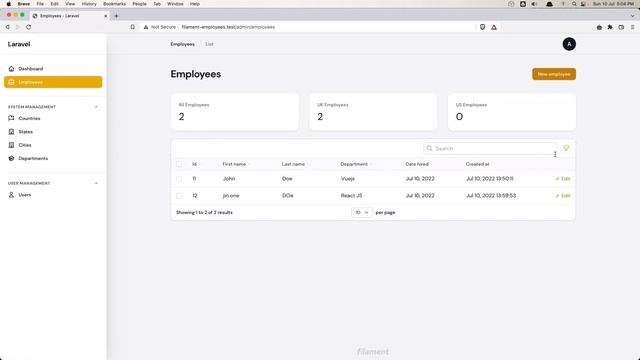Click the US Employees stats card
Viewport: 640px width, 360px height.
(x=512, y=112)
